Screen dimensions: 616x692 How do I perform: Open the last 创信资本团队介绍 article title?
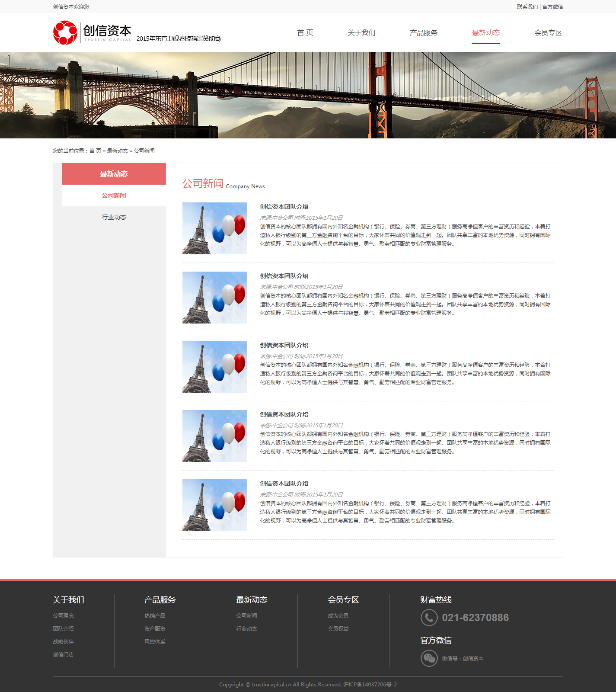tap(284, 484)
